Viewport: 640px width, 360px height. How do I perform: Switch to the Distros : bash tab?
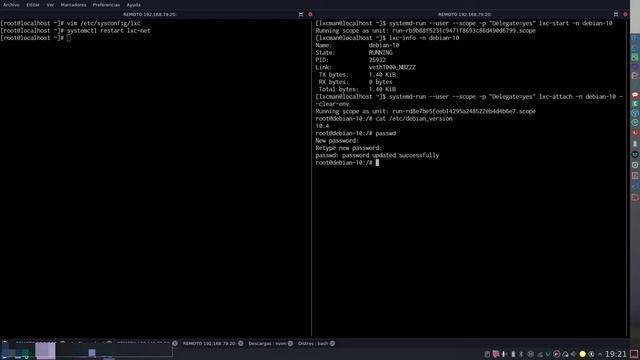pyautogui.click(x=313, y=344)
